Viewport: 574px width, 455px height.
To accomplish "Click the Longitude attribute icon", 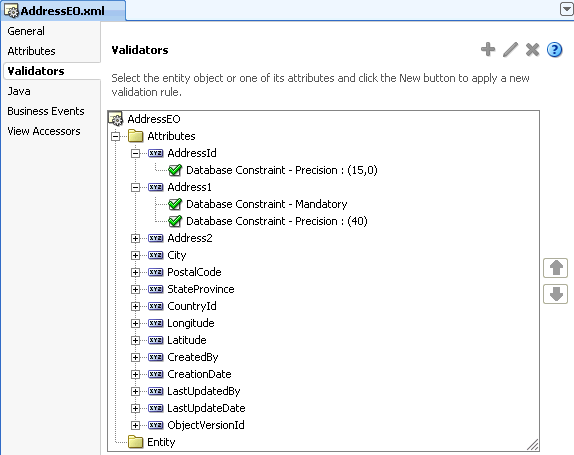I will tap(156, 323).
